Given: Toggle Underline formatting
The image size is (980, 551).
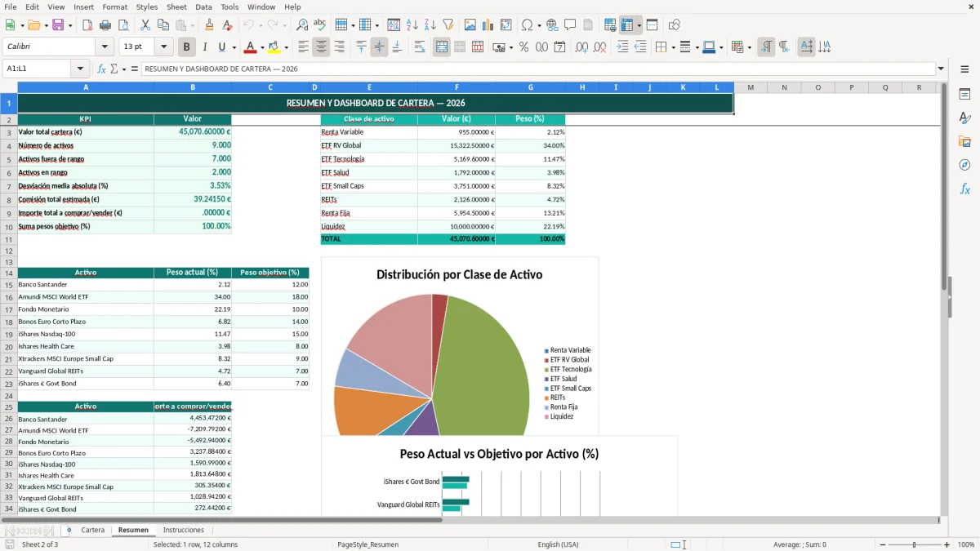Looking at the screenshot, I should (221, 47).
